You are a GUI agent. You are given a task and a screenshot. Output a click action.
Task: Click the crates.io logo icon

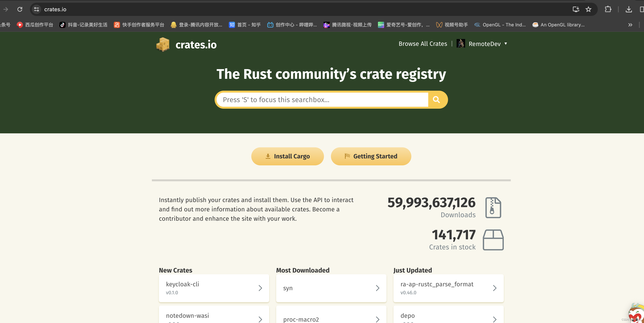click(x=163, y=44)
